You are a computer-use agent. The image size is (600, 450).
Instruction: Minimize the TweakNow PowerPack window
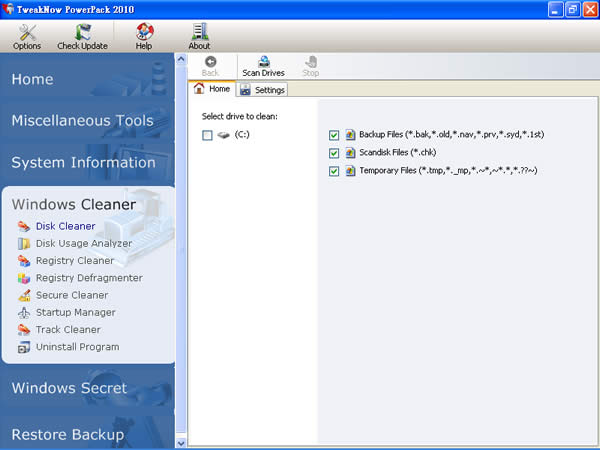556,10
